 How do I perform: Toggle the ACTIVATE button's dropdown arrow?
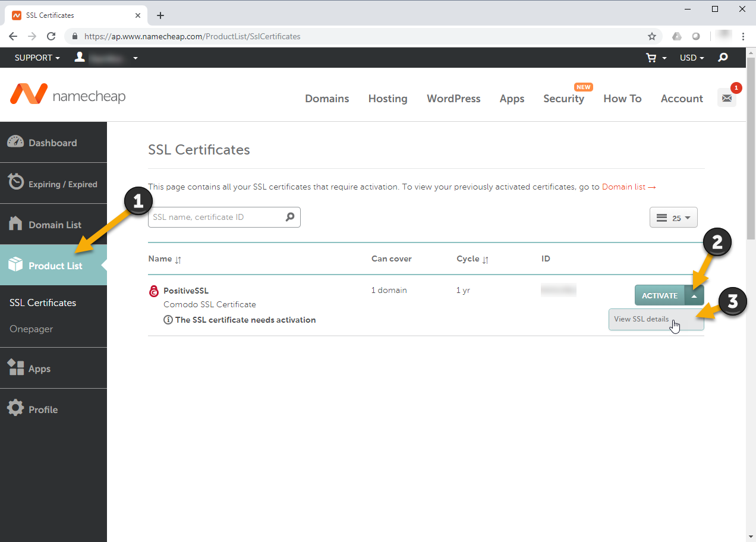pos(694,295)
